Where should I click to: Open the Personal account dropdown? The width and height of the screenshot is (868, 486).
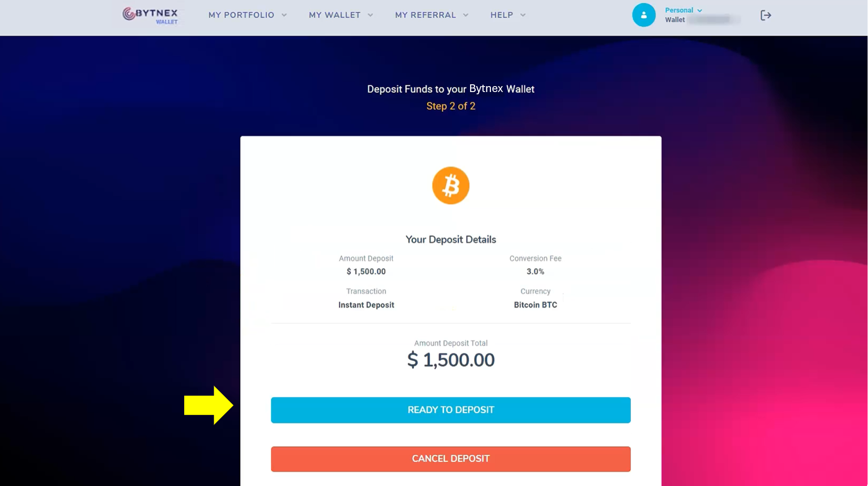click(x=683, y=10)
